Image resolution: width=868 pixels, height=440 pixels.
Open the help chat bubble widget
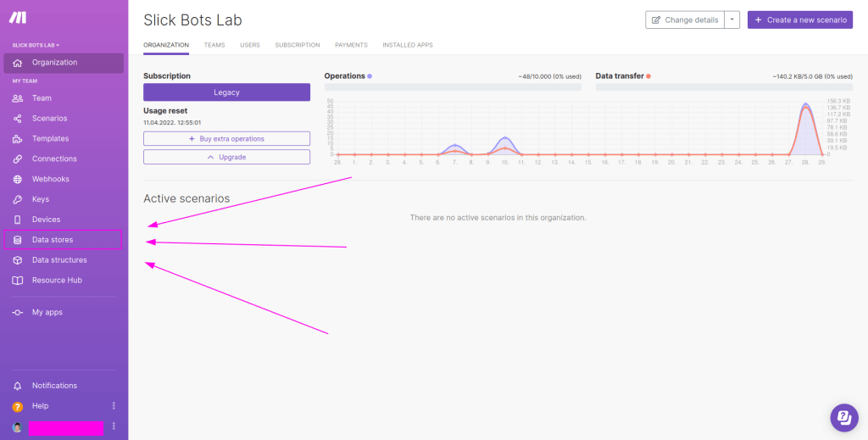click(844, 418)
